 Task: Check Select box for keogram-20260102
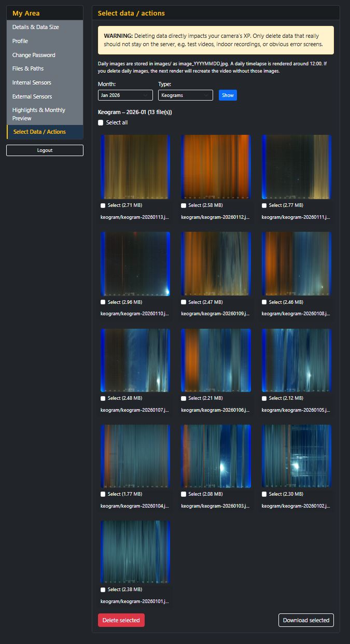pos(264,495)
